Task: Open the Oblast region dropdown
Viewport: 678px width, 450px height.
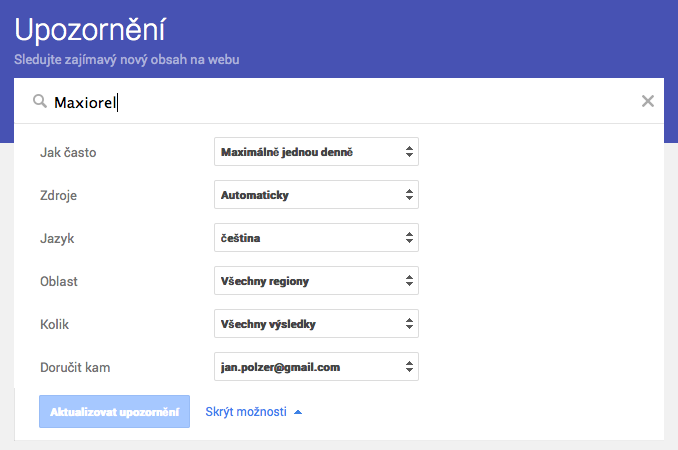Action: click(x=316, y=281)
